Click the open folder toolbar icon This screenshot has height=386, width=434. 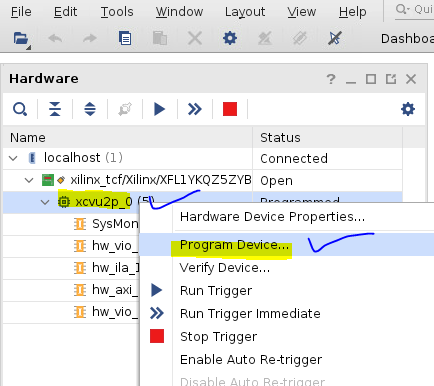point(21,39)
